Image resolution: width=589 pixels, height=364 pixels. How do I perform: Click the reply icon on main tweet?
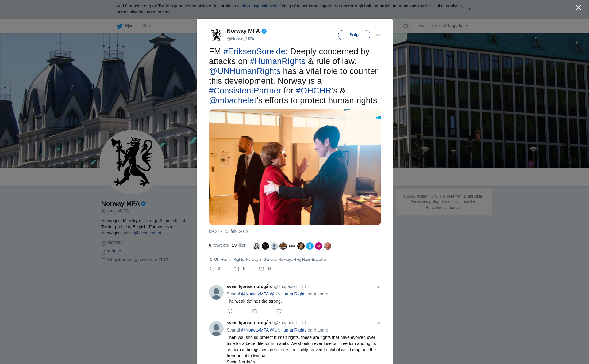[212, 269]
